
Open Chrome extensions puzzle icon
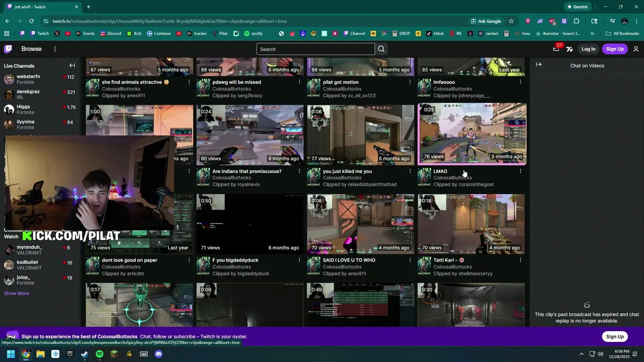tap(577, 21)
